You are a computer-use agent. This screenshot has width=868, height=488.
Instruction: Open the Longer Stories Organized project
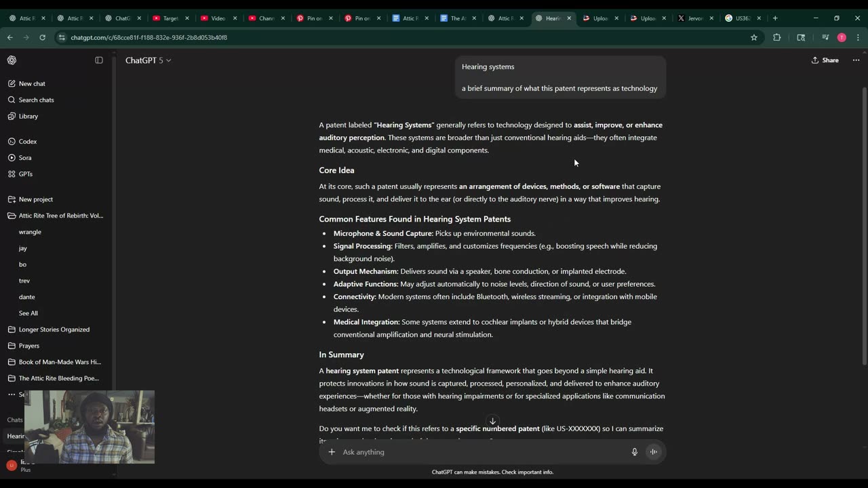coord(54,329)
